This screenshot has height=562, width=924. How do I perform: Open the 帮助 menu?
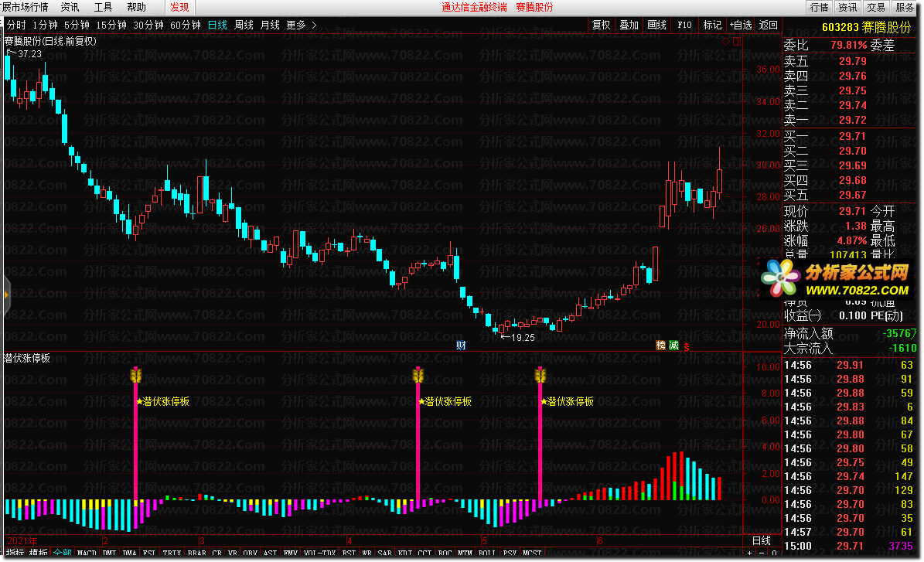(x=137, y=7)
